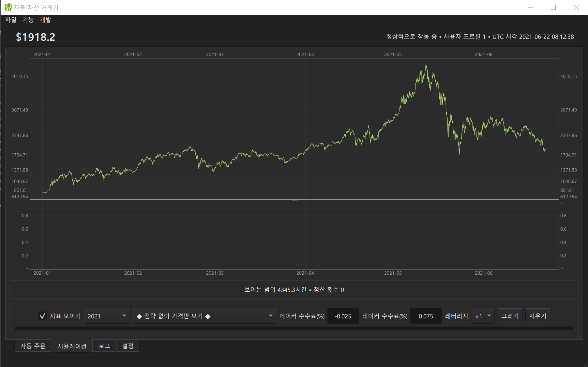588x367 pixels.
Task: Toggle the 지표 보이기 checkbox
Action: tap(42, 316)
